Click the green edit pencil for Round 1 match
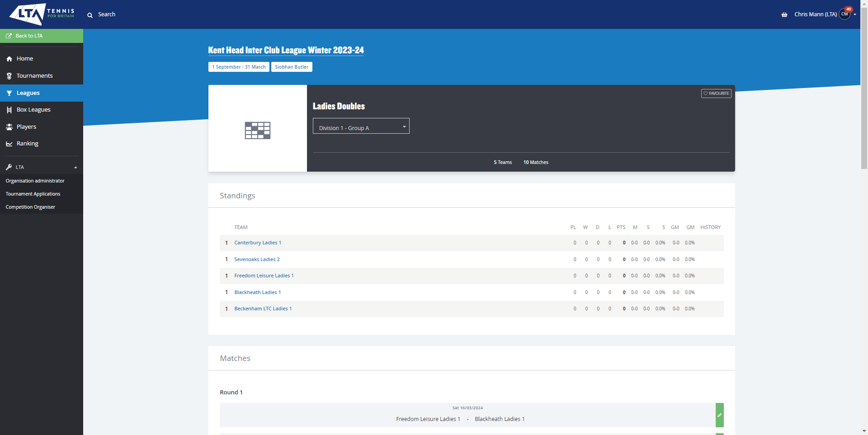Image resolution: width=868 pixels, height=435 pixels. point(719,415)
